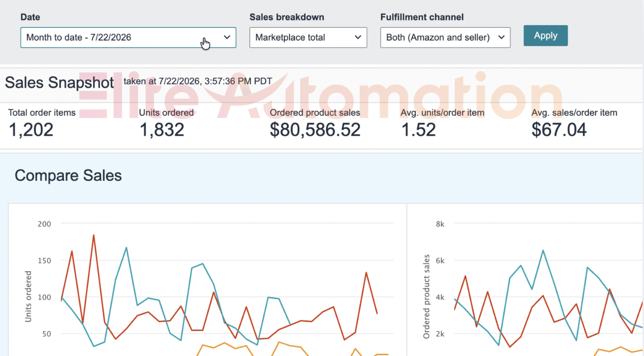Click the Units ordered value 1,832
Image resolution: width=644 pixels, height=356 pixels.
click(162, 129)
